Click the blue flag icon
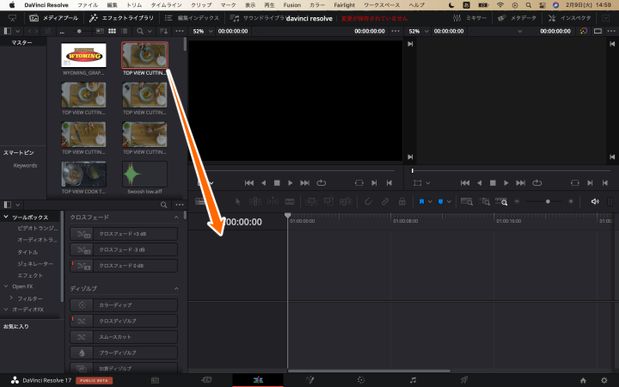The height and width of the screenshot is (387, 619). coord(422,202)
